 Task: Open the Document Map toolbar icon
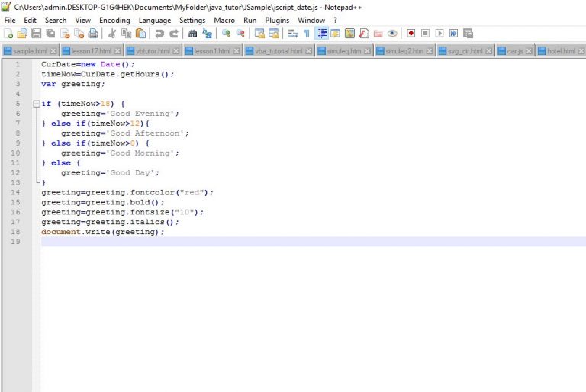[349, 34]
